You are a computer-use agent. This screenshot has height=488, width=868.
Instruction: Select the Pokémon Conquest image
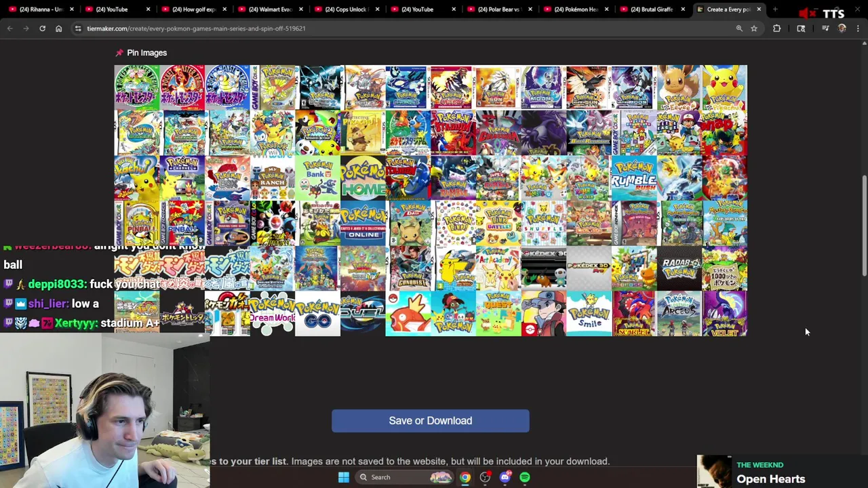click(408, 268)
